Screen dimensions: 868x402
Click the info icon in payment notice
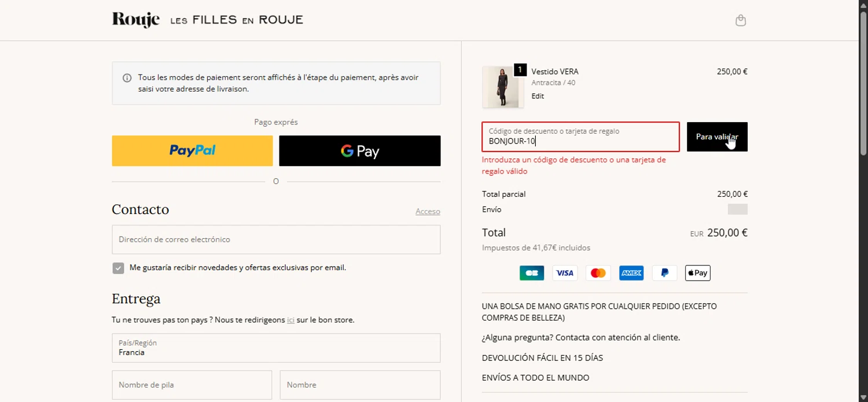coord(127,78)
